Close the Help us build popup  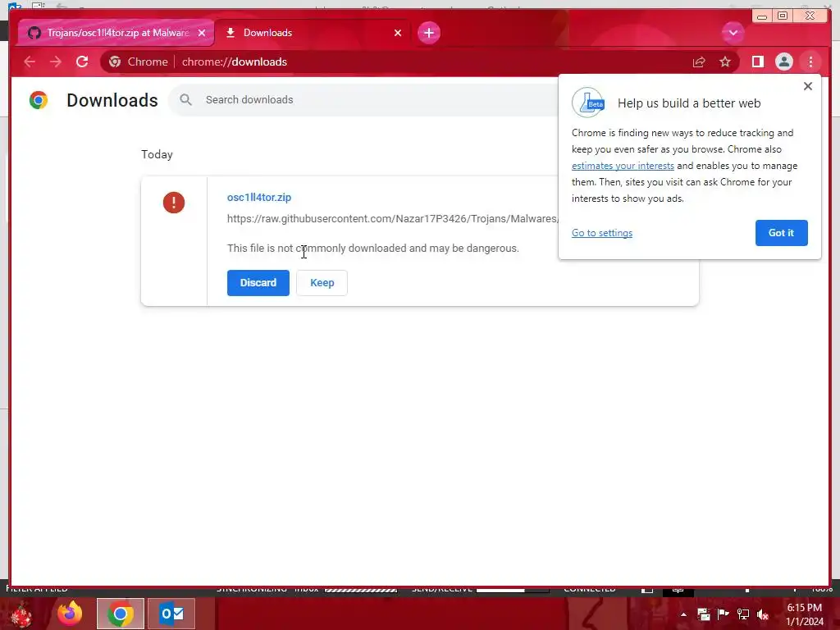click(808, 86)
